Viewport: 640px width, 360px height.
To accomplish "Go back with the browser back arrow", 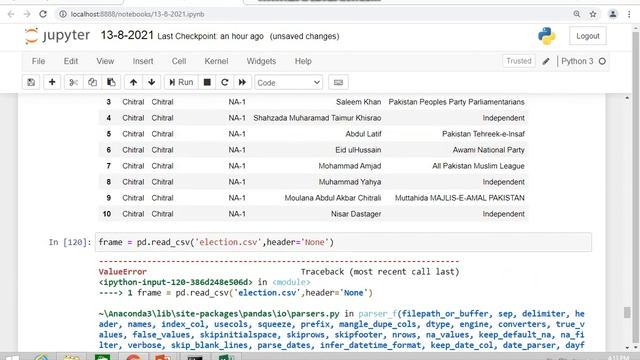I will 11,14.
